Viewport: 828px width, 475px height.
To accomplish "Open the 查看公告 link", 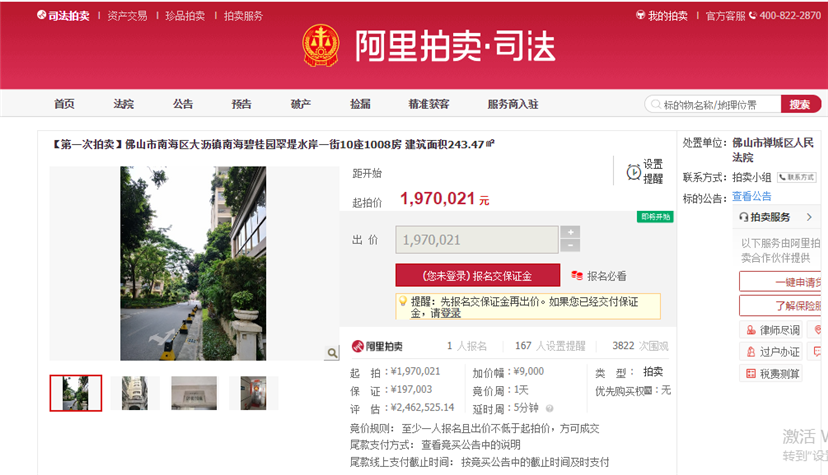I will 751,196.
